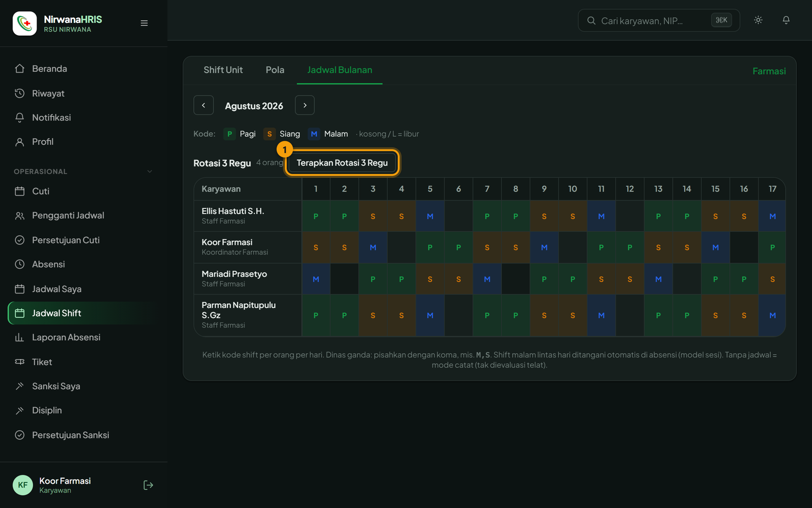
Task: Toggle light/dark theme sun icon
Action: (x=758, y=20)
